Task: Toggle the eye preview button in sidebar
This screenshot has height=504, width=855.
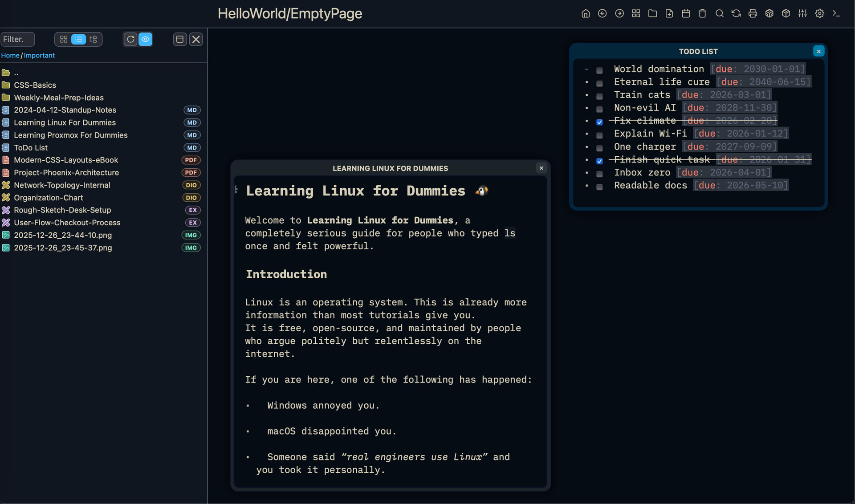Action: click(146, 39)
